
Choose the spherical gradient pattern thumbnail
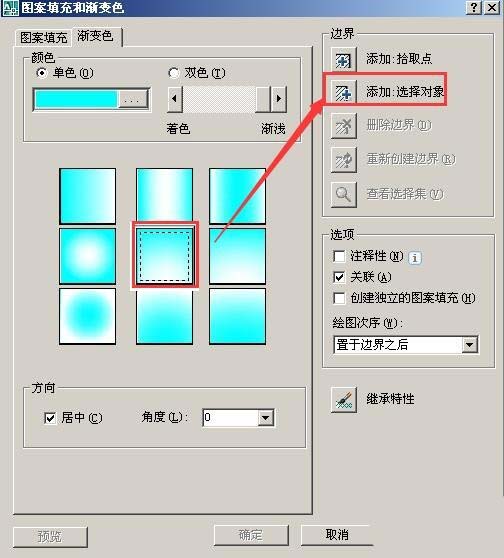click(88, 256)
